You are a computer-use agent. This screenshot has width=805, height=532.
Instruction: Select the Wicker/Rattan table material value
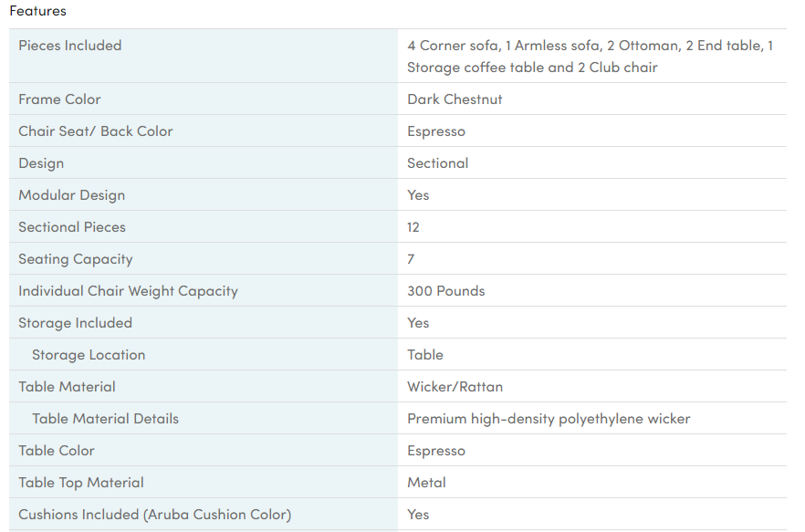[455, 387]
